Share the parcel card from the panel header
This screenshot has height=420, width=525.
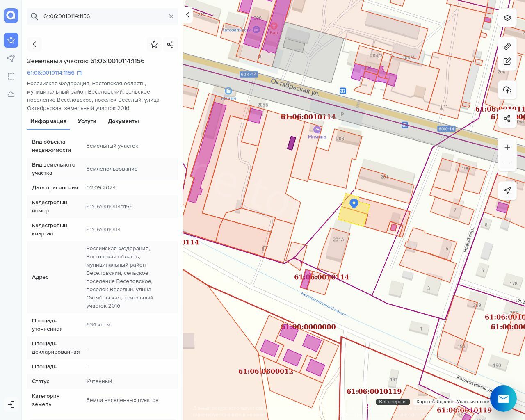[x=171, y=44]
